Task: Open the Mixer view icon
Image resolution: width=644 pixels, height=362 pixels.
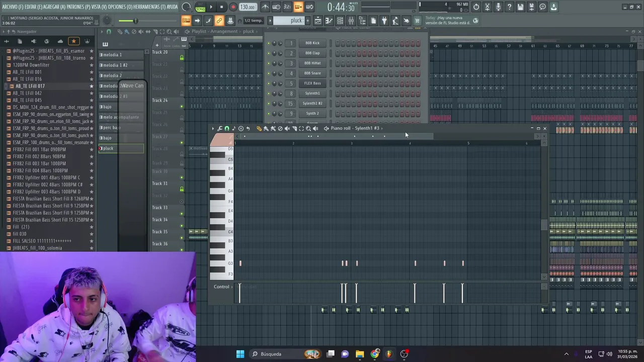Action: (x=351, y=21)
